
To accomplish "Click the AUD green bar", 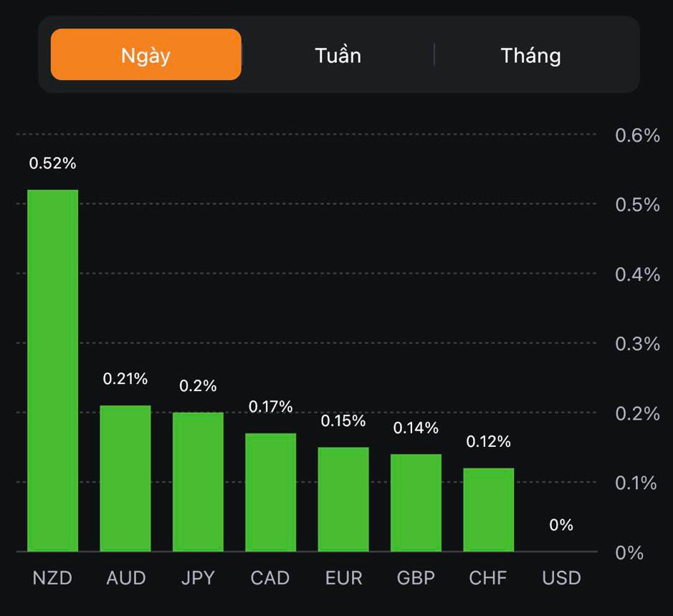I will pos(125,478).
